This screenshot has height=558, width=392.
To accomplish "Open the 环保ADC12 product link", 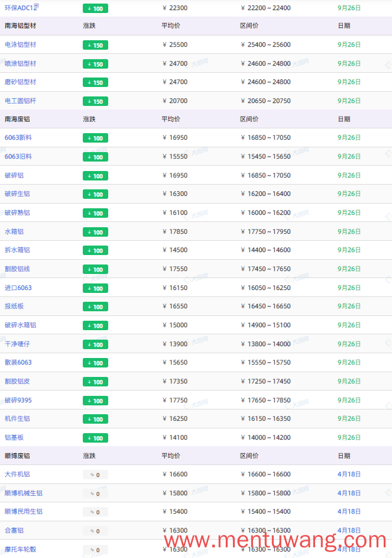I will pos(21,8).
